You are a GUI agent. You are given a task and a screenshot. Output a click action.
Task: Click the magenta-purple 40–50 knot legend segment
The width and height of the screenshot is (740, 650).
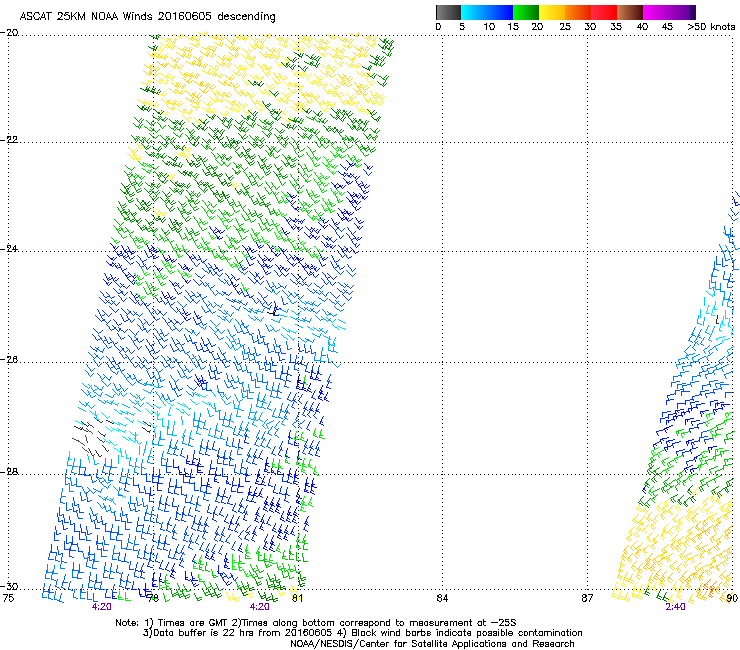[x=669, y=12]
